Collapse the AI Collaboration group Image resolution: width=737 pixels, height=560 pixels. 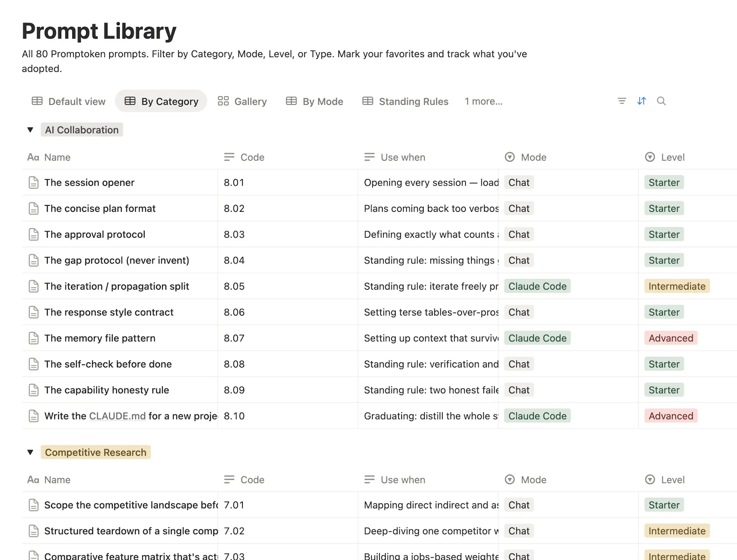[30, 130]
